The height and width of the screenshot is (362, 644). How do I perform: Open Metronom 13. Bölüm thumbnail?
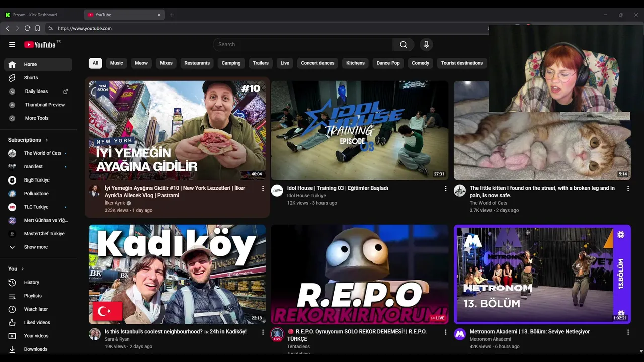tap(542, 275)
